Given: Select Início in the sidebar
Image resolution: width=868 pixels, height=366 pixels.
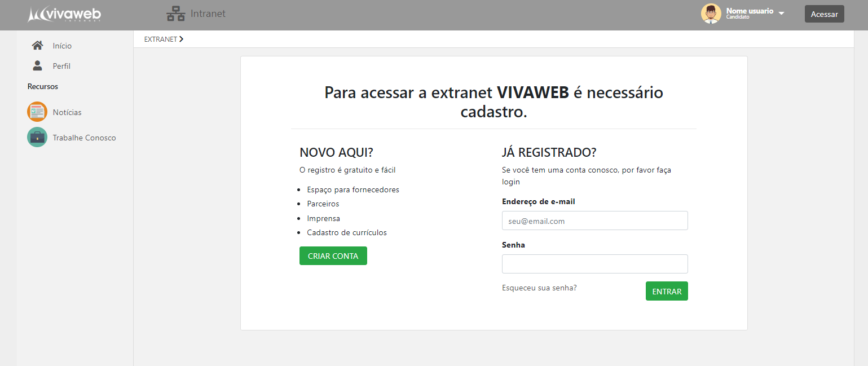Looking at the screenshot, I should 62,46.
